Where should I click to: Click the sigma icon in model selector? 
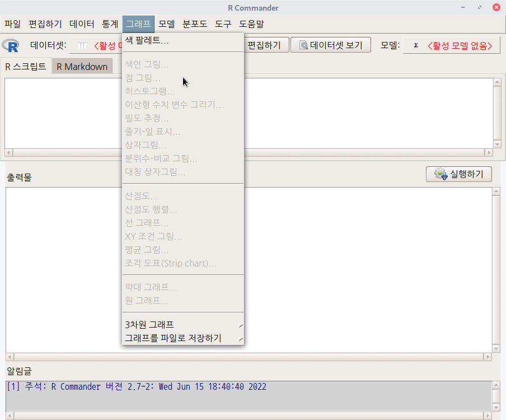pyautogui.click(x=416, y=45)
